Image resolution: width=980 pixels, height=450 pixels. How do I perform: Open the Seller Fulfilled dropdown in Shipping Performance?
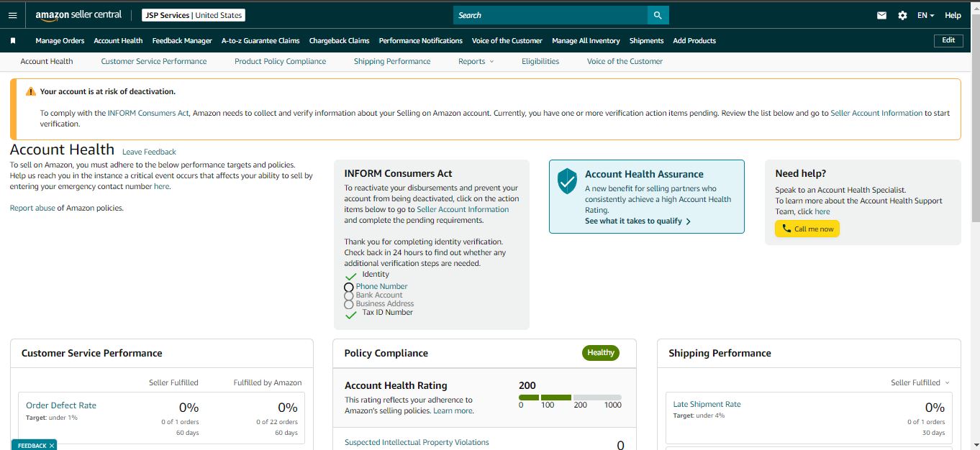(x=920, y=382)
